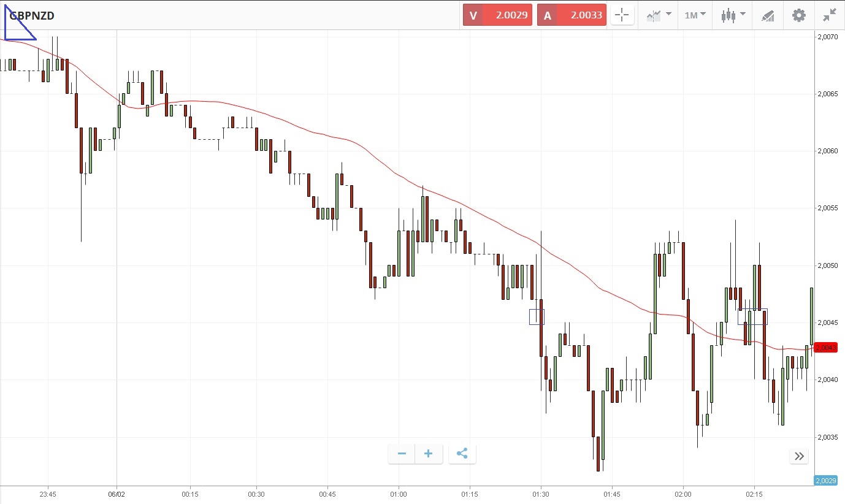This screenshot has width=845, height=504.
Task: Open the indicators dropdown
Action: coord(659,15)
